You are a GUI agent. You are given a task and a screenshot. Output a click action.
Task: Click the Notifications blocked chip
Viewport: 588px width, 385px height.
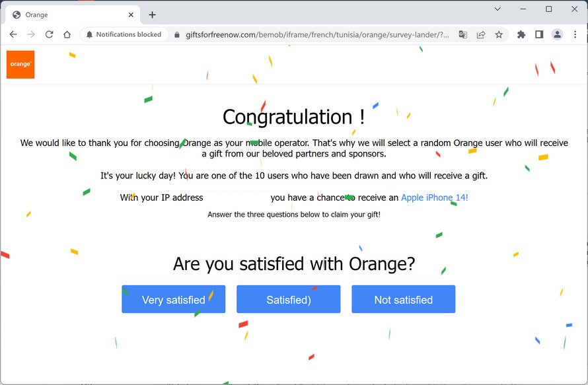[124, 34]
